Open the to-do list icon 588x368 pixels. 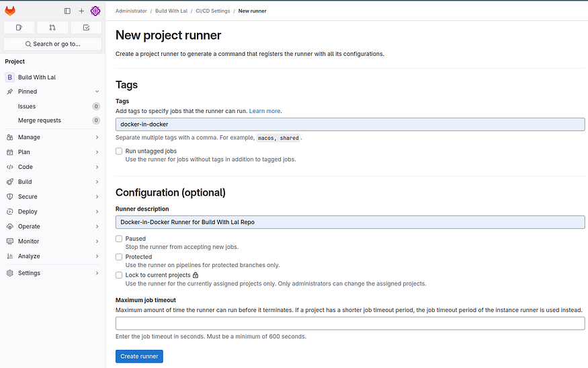(x=86, y=28)
